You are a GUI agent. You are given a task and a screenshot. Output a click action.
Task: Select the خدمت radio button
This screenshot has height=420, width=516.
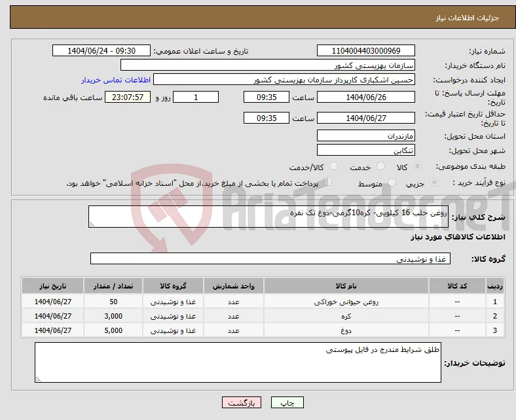click(380, 166)
